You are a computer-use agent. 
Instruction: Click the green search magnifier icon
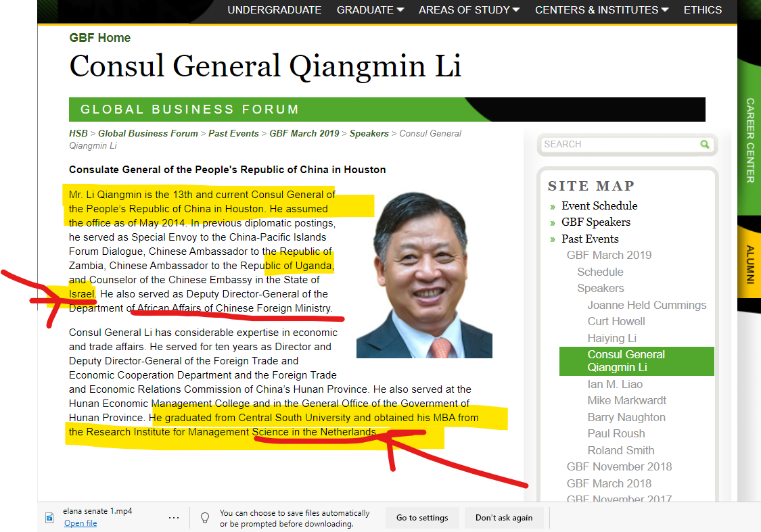(x=704, y=144)
